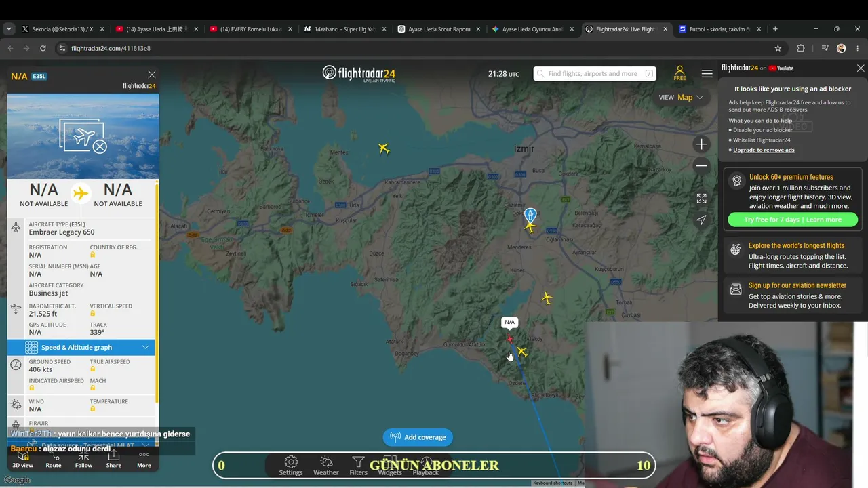Share this flight

click(x=114, y=460)
